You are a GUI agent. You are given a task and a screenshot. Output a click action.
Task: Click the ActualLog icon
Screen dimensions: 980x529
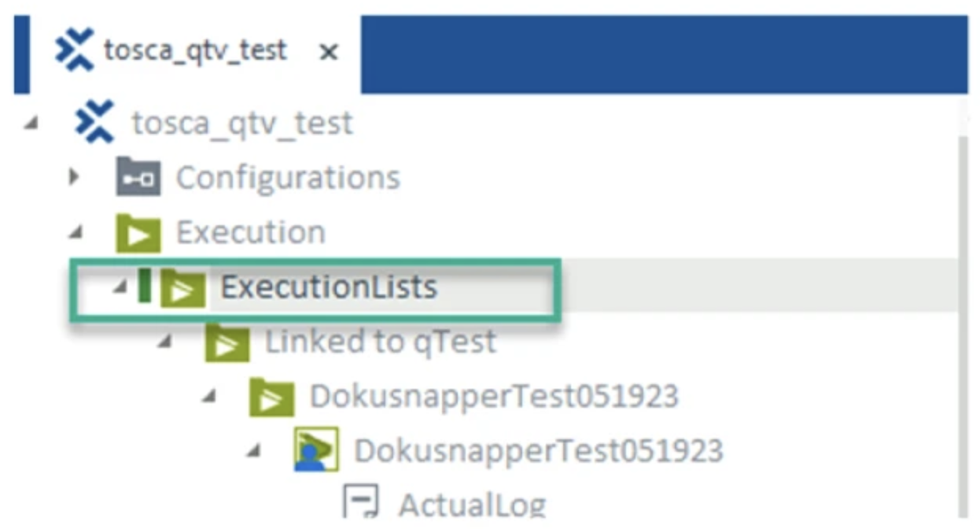pyautogui.click(x=361, y=502)
